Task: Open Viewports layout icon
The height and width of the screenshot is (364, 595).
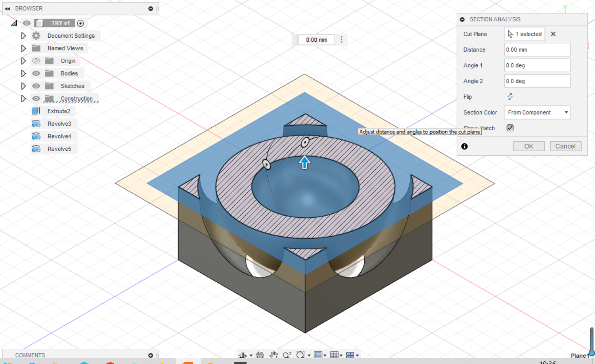Action: [351, 355]
